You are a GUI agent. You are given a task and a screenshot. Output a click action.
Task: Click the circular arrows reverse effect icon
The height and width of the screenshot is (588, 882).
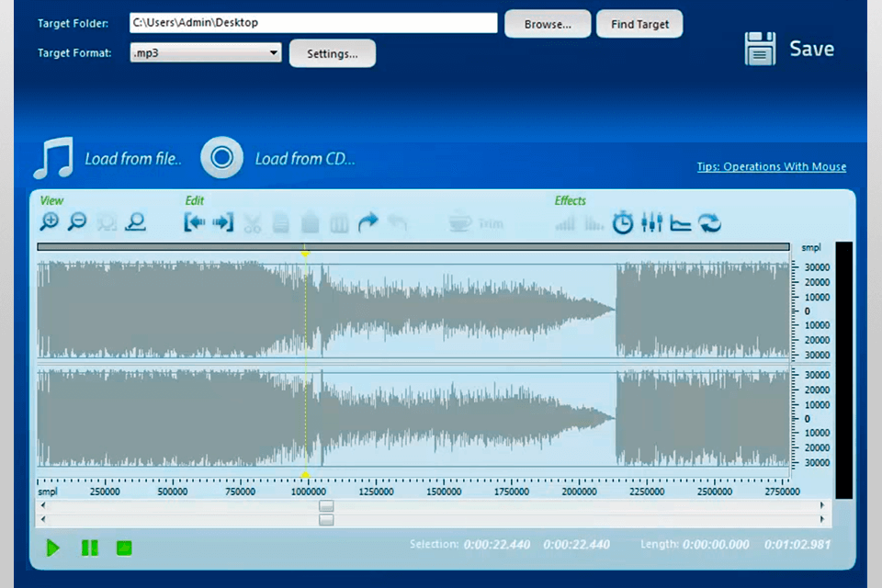(x=710, y=223)
